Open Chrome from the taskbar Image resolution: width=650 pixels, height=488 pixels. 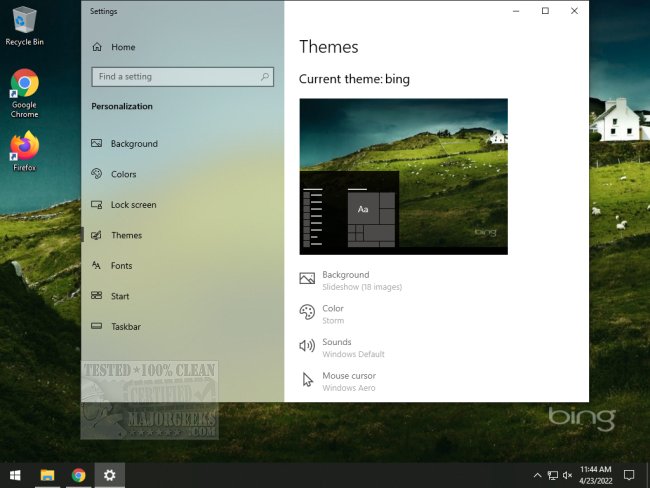tap(78, 475)
